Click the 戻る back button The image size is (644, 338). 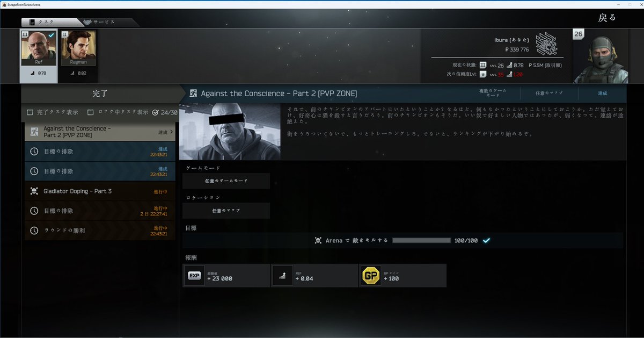pyautogui.click(x=607, y=18)
